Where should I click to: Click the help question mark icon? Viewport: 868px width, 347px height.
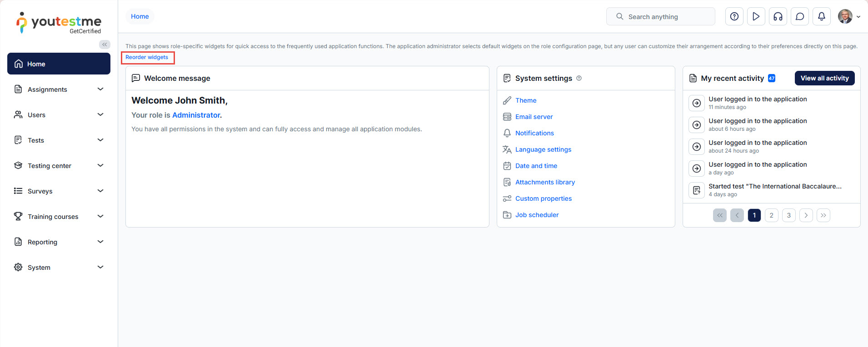pos(734,17)
